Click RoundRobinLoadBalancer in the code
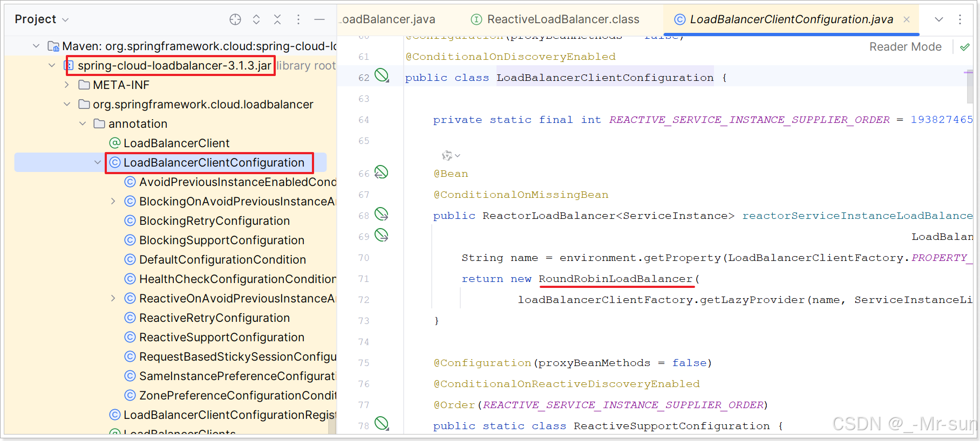The image size is (980, 441). coord(616,279)
